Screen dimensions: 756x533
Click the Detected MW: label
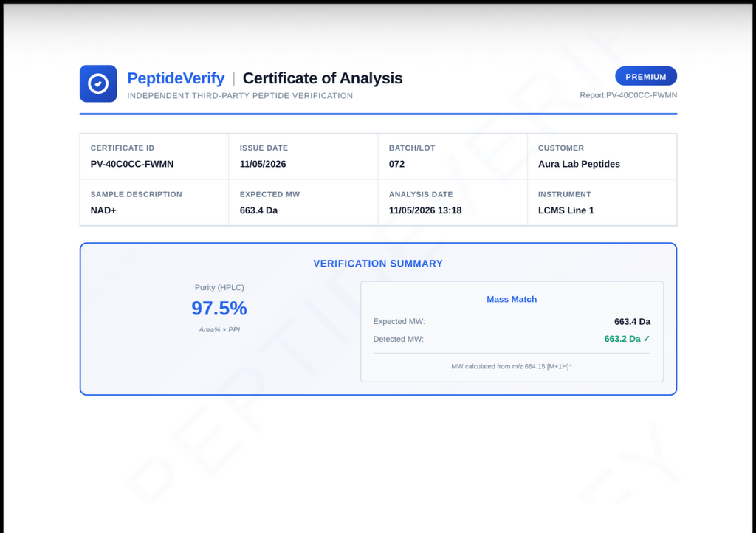pos(398,340)
